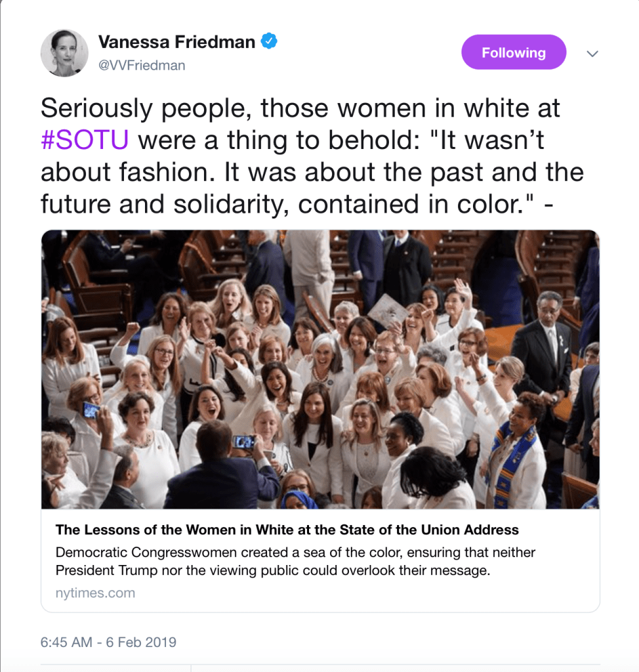Click the article headline about Lessons

pyautogui.click(x=287, y=530)
